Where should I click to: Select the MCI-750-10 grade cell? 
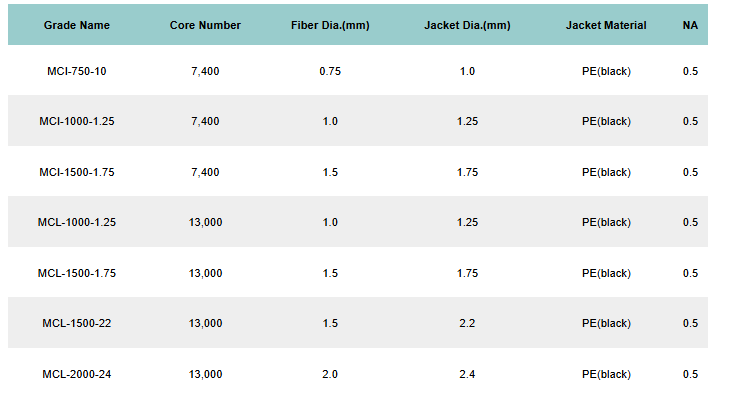(x=77, y=71)
